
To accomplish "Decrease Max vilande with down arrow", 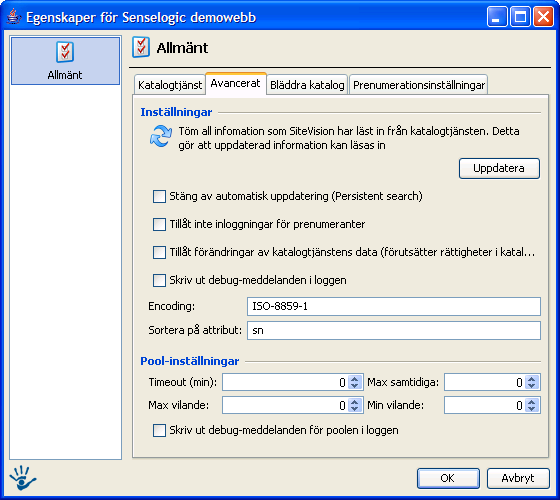I will [x=355, y=409].
